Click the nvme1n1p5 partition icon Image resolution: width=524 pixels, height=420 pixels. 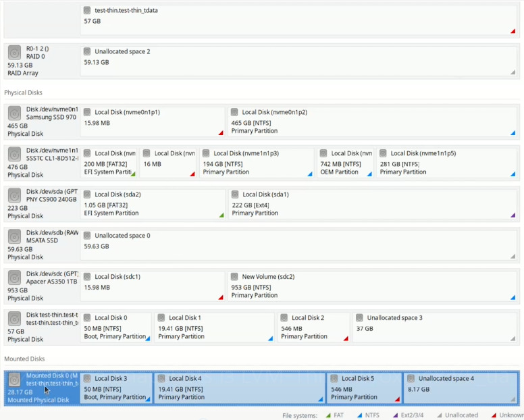pos(383,153)
